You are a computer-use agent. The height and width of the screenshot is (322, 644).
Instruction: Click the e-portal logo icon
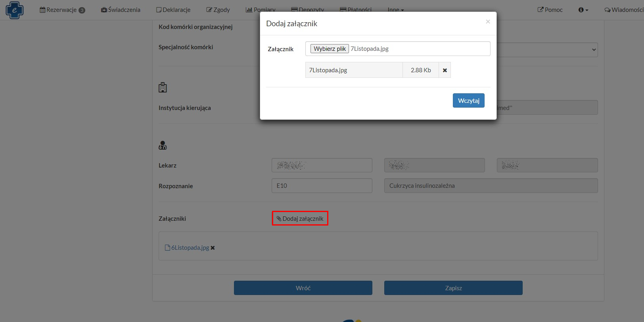pos(15,10)
